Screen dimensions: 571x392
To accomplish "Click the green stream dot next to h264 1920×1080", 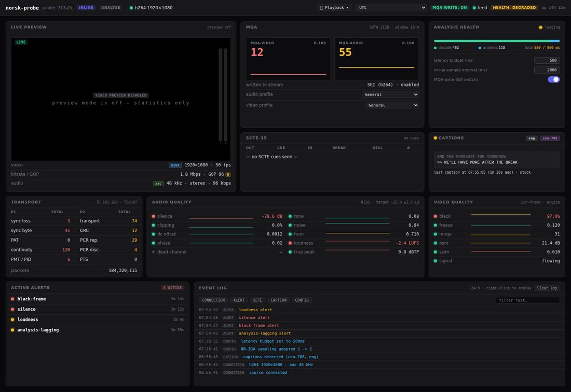I will (x=131, y=8).
